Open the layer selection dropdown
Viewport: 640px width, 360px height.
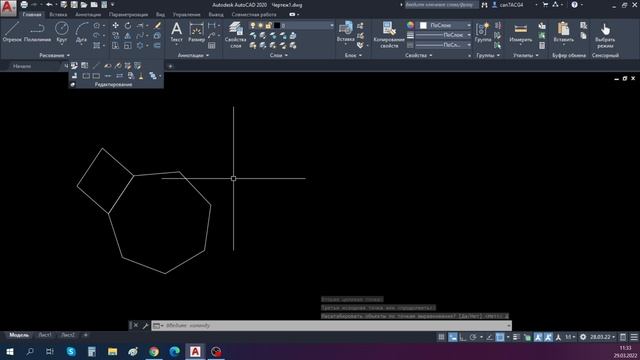pyautogui.click(x=331, y=25)
